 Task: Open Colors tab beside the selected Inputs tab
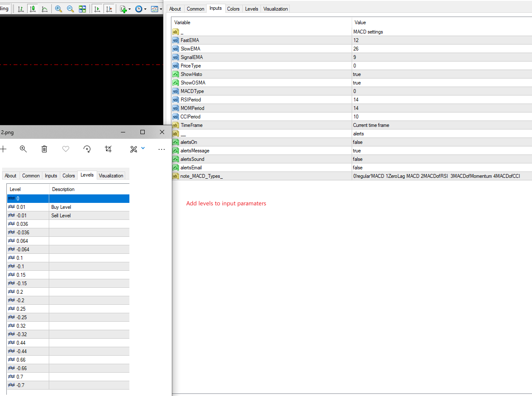[233, 9]
